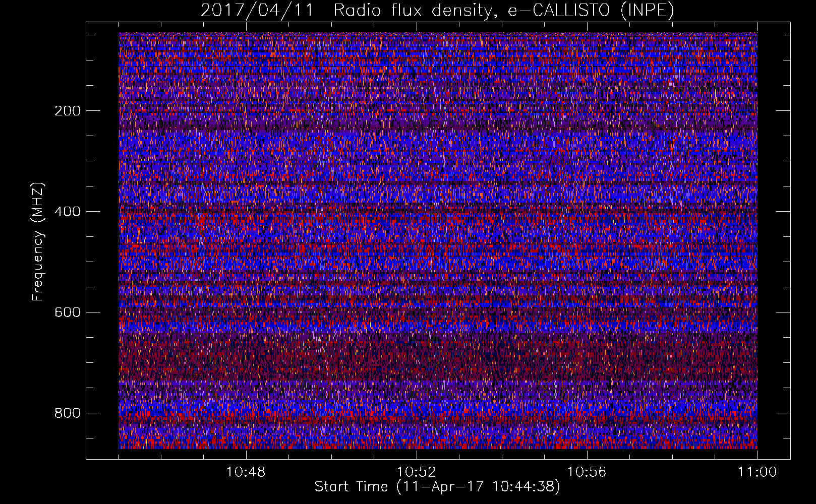Click the 600 frequency tick label

(67, 312)
